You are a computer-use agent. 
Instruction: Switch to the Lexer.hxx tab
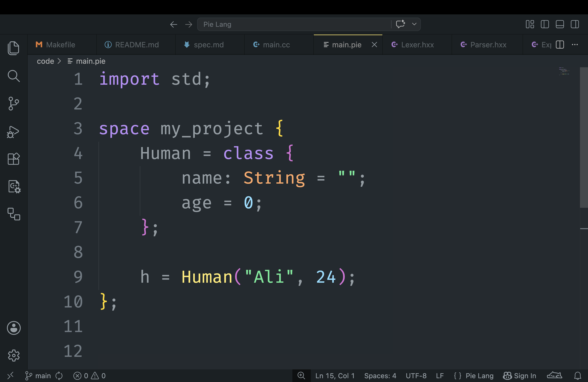point(417,45)
